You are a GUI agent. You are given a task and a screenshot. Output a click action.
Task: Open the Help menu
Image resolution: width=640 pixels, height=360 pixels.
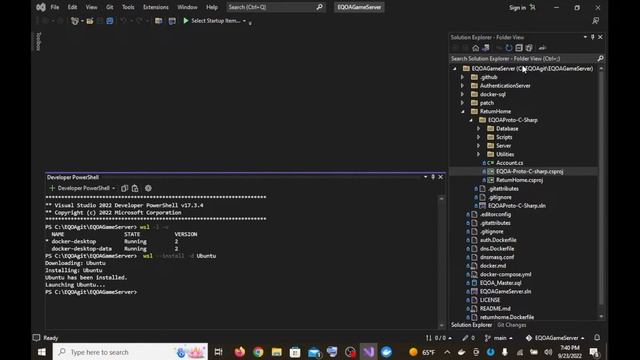(212, 7)
